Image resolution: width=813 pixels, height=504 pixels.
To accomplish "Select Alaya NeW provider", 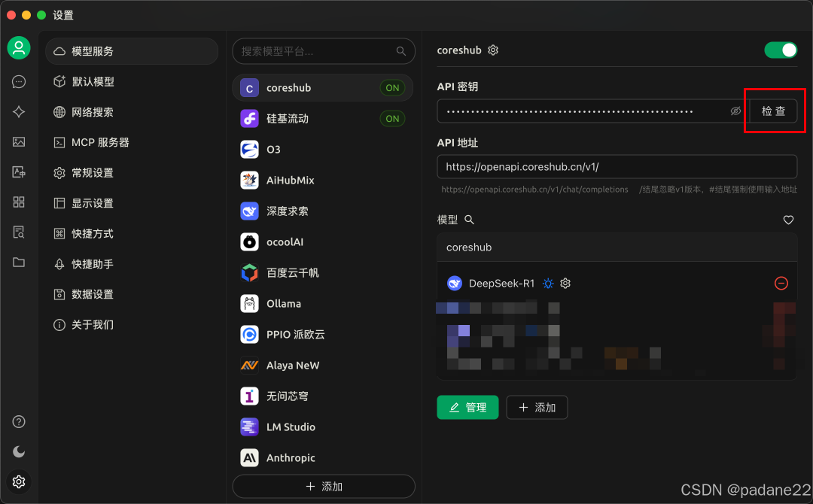I will click(x=322, y=365).
